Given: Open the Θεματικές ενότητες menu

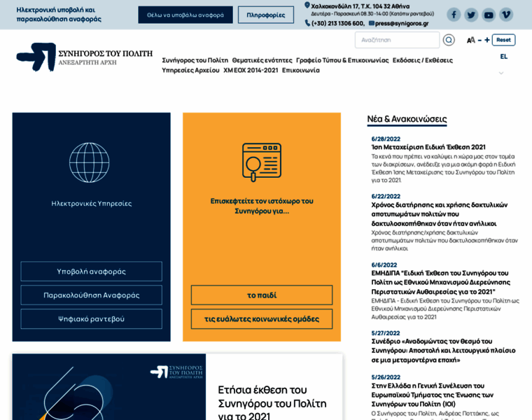Looking at the screenshot, I should coord(262,60).
